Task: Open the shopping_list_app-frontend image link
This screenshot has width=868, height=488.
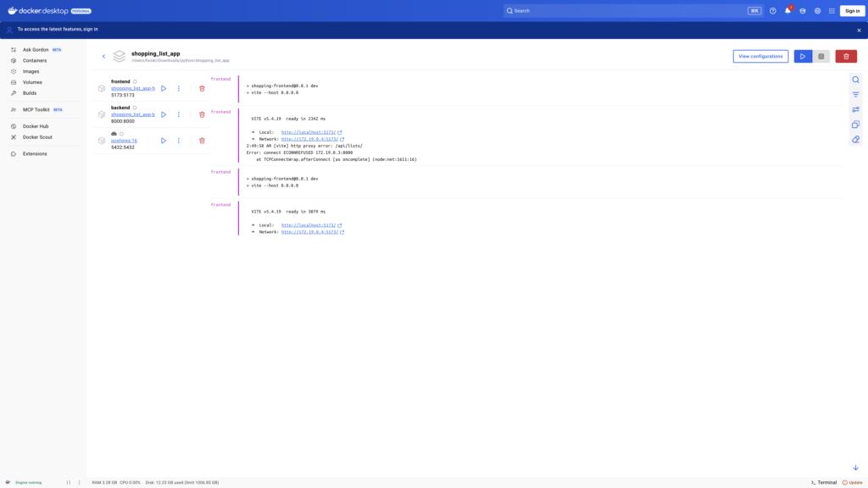Action: click(x=133, y=88)
